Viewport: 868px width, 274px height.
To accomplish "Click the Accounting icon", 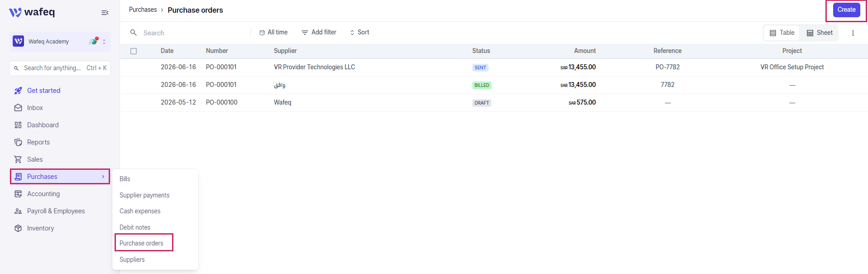I will pyautogui.click(x=18, y=194).
